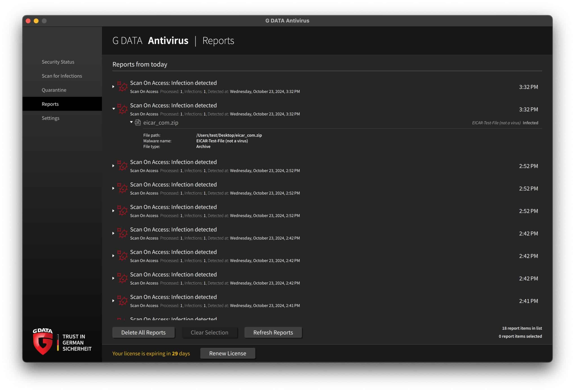Click the detection date ending in 2:41 PM
Screen dimensions: 575x392
pyautogui.click(x=265, y=305)
